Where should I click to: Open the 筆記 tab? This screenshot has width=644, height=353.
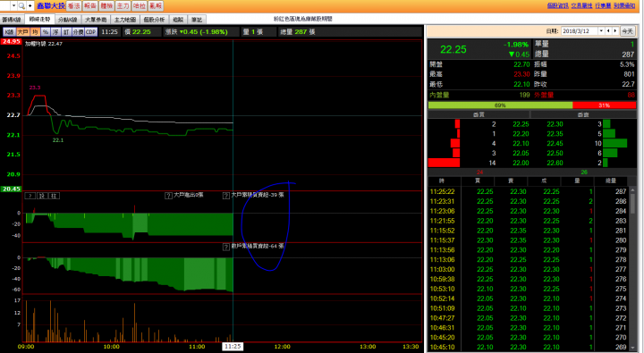tap(197, 20)
